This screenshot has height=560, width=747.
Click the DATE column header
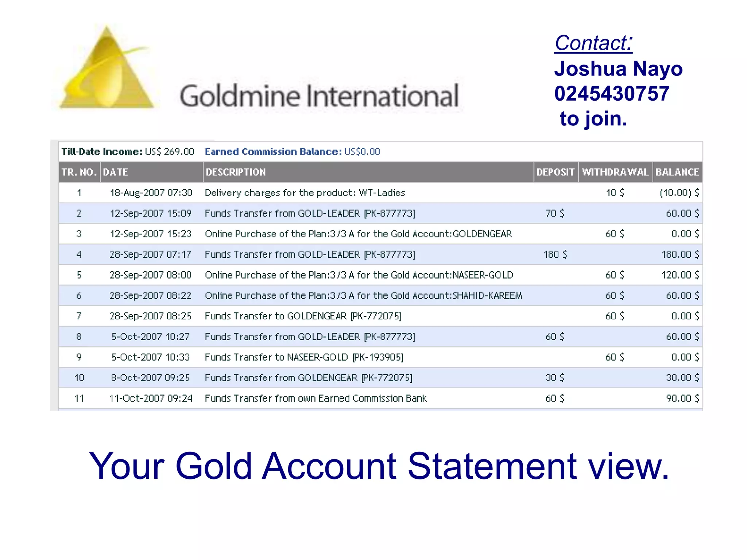tap(152, 172)
